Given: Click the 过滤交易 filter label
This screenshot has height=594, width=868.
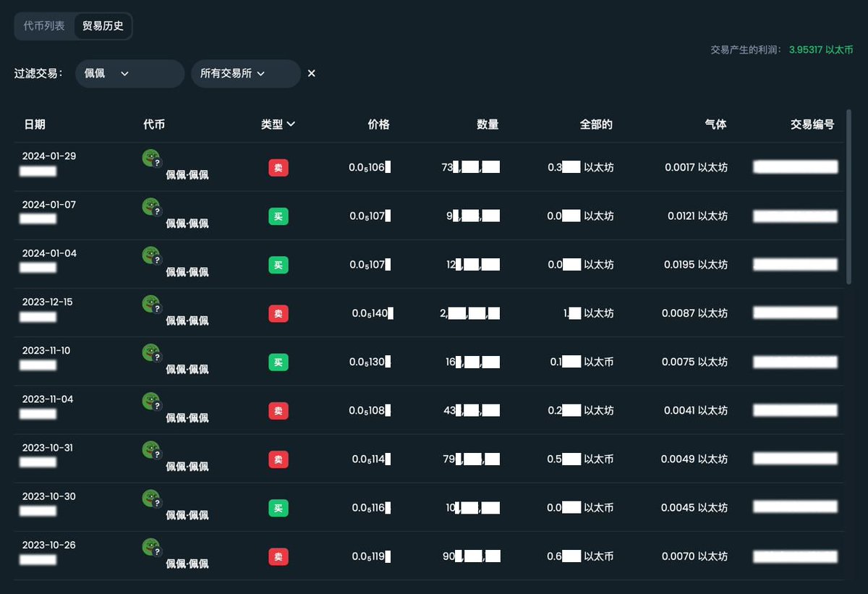Looking at the screenshot, I should click(38, 74).
